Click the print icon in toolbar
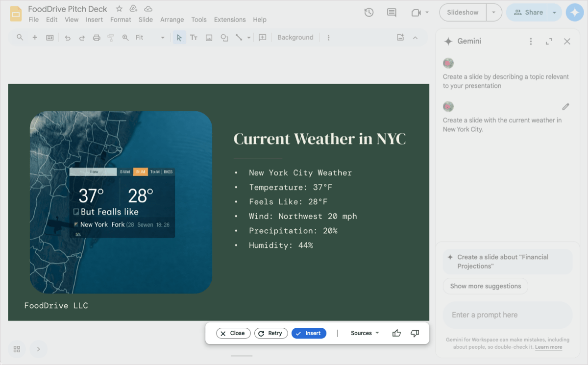Image resolution: width=588 pixels, height=365 pixels. [x=97, y=38]
